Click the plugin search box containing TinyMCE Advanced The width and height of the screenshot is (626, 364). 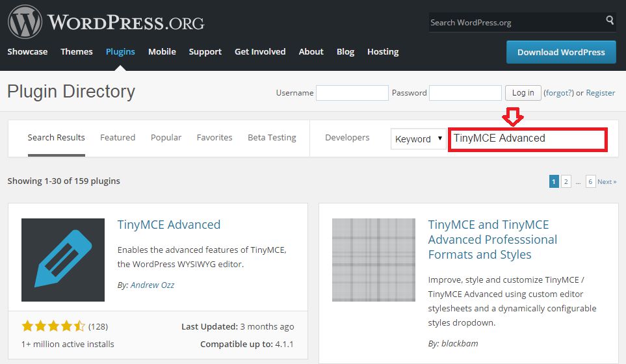pyautogui.click(x=528, y=139)
